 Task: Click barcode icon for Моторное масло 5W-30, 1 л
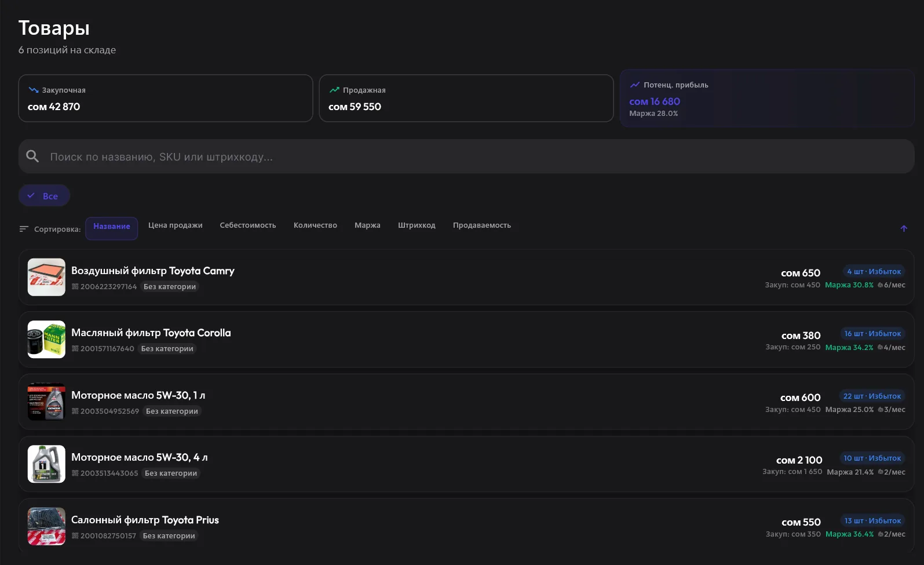coord(75,411)
